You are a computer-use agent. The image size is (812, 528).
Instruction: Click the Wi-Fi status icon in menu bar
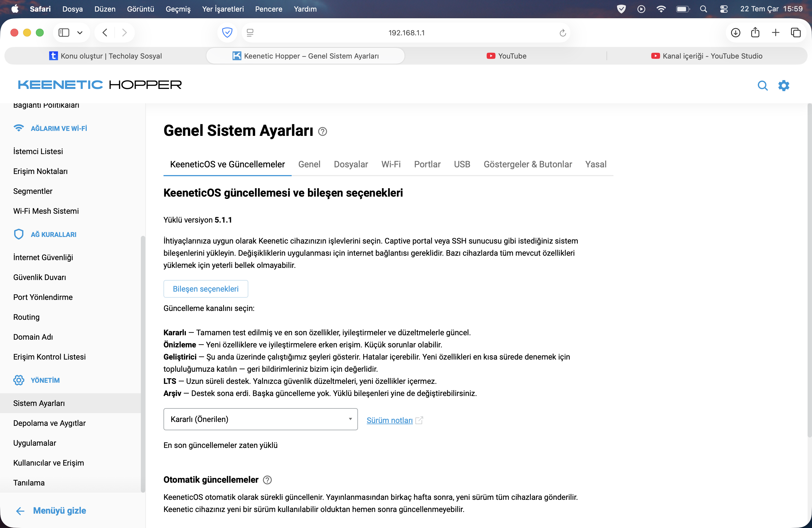661,9
